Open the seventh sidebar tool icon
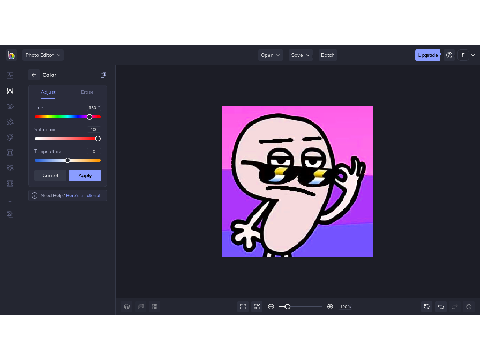This screenshot has height=360, width=480. coord(10,168)
